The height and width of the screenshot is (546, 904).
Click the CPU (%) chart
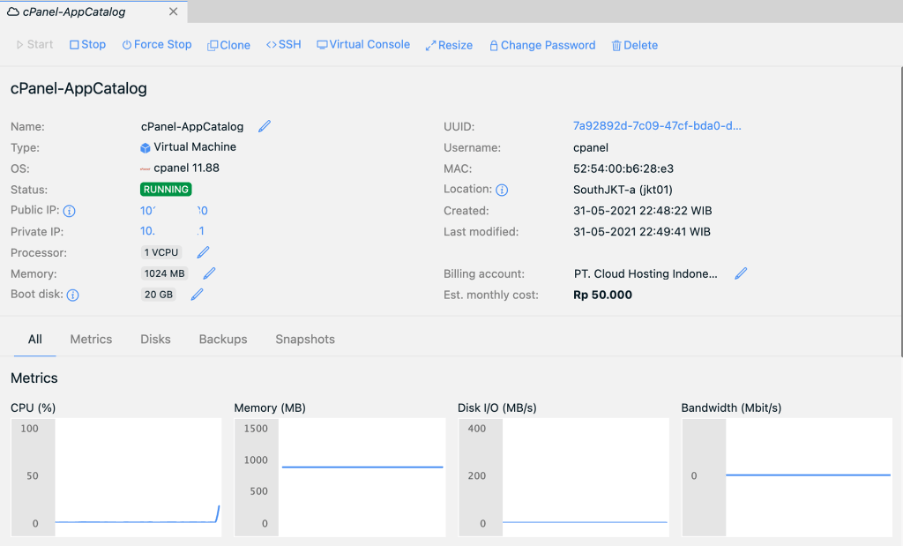pos(116,477)
